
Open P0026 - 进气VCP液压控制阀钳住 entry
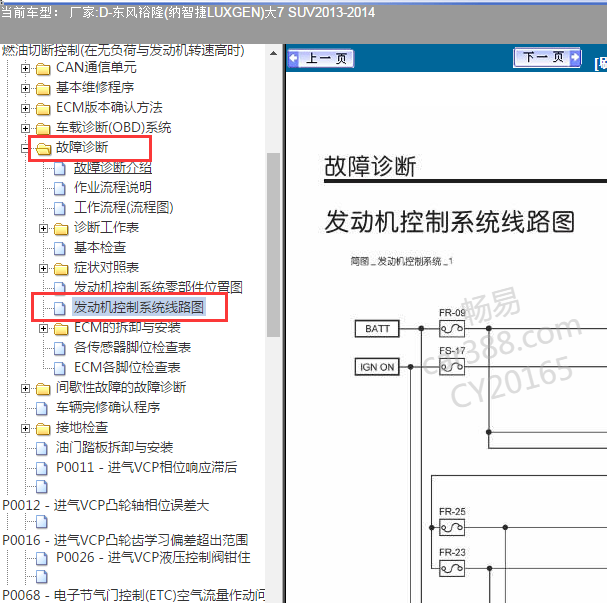tap(153, 558)
